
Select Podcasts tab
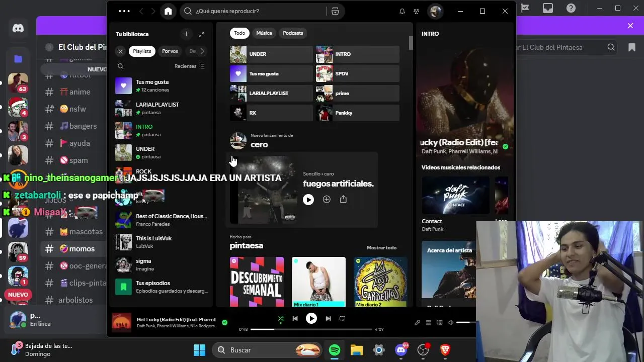pyautogui.click(x=293, y=33)
